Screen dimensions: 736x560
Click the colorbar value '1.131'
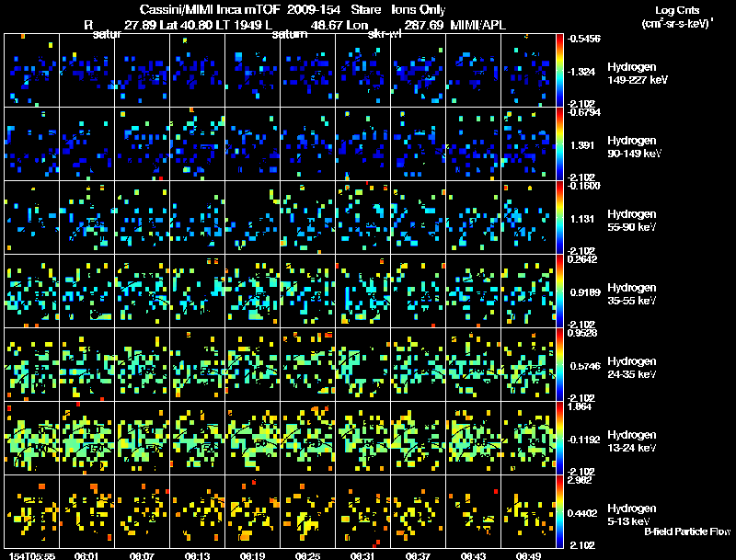click(582, 219)
